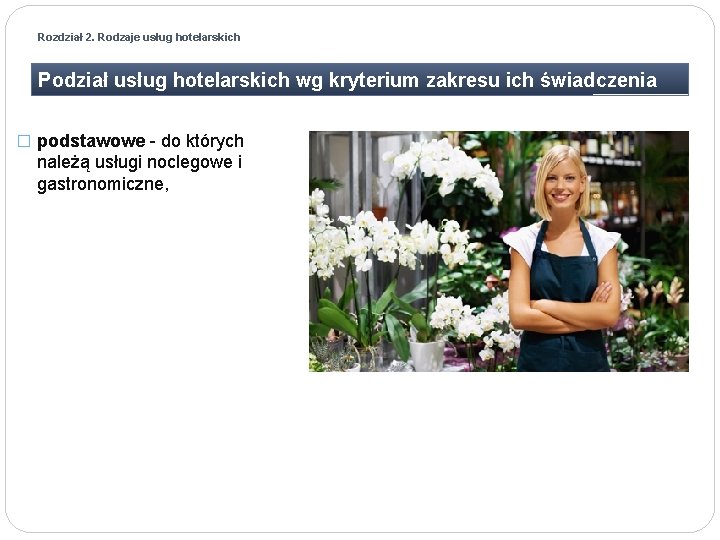Click the square bullet marker beside 'podstawowe'
This screenshot has height=540, width=720.
click(24, 141)
